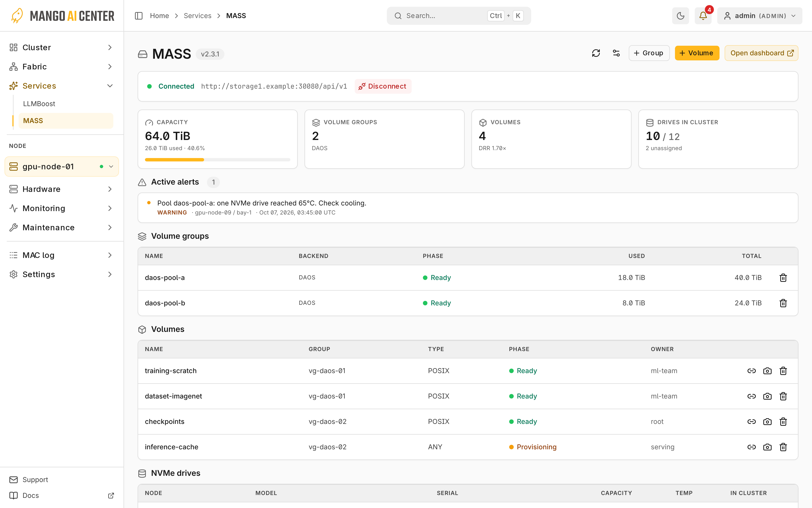Open the admin user dropdown

pos(760,16)
